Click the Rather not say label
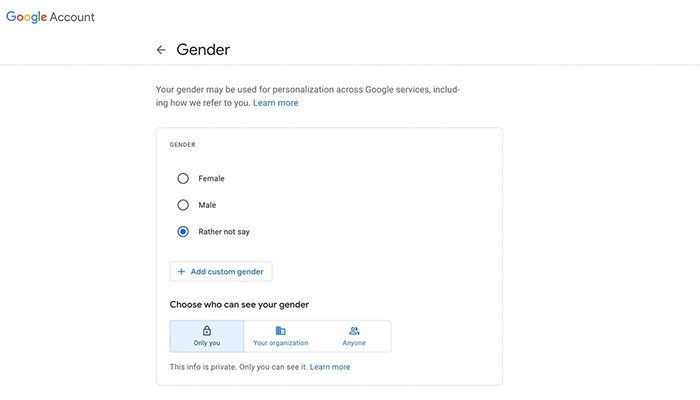The image size is (700, 400). tap(224, 232)
